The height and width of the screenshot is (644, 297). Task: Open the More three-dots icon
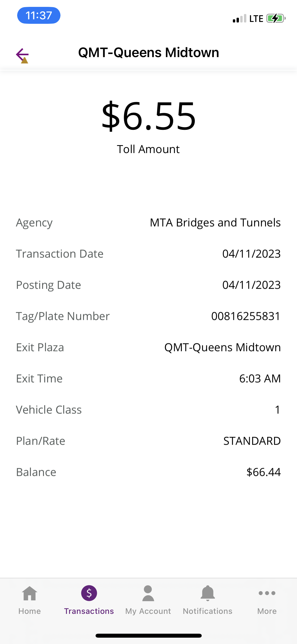(x=267, y=593)
